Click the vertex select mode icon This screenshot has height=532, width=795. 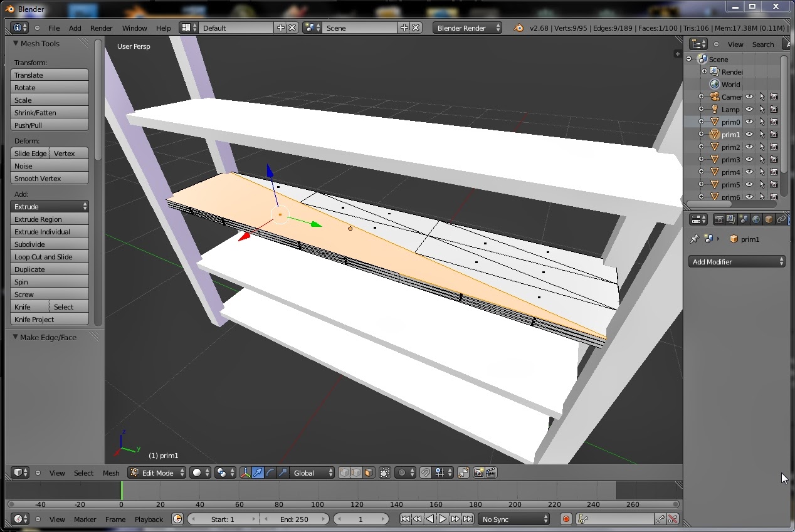pos(344,473)
